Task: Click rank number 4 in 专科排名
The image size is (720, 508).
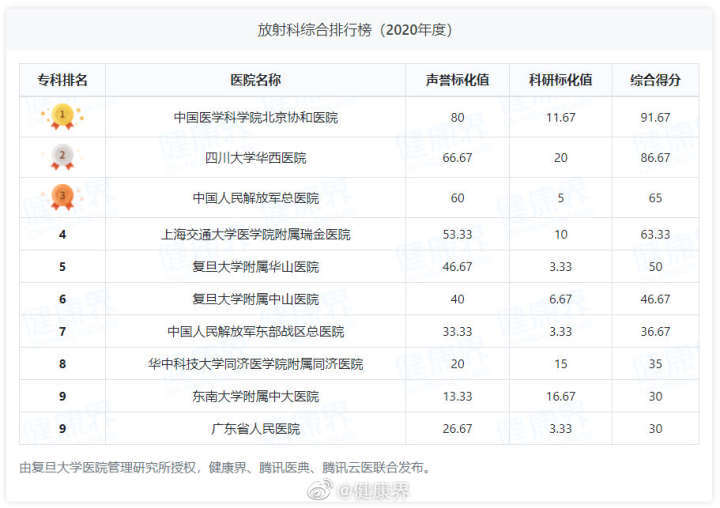Action: [62, 234]
